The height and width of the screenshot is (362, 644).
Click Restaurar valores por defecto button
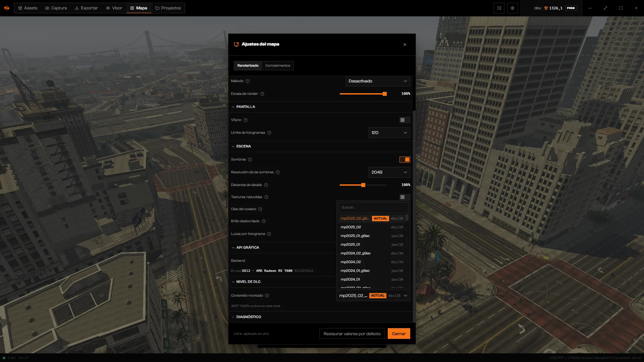[352, 334]
